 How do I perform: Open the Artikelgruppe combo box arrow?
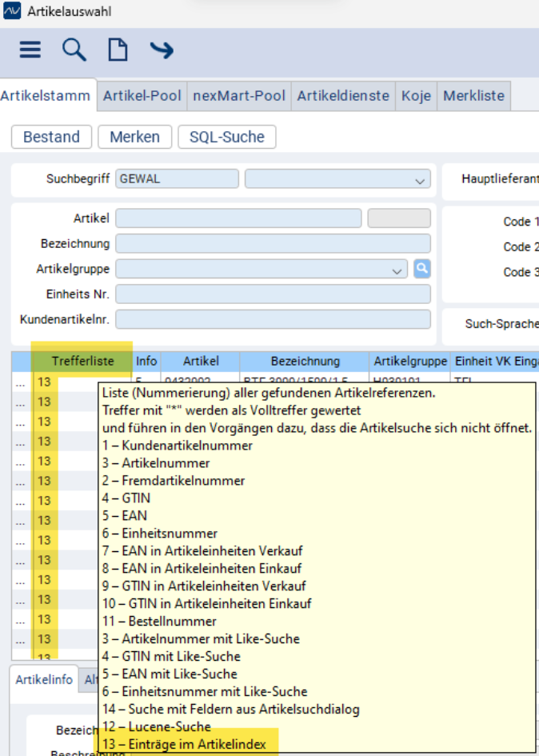point(397,270)
